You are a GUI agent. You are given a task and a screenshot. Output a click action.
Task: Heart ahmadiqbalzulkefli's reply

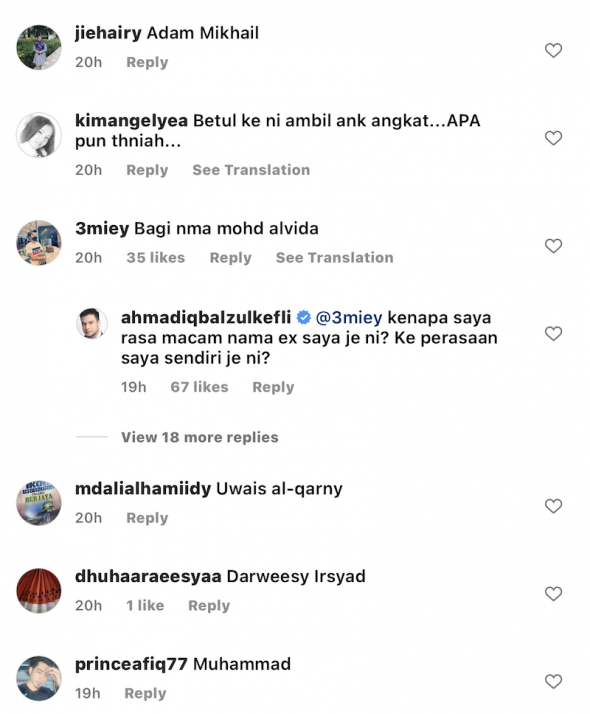(553, 334)
